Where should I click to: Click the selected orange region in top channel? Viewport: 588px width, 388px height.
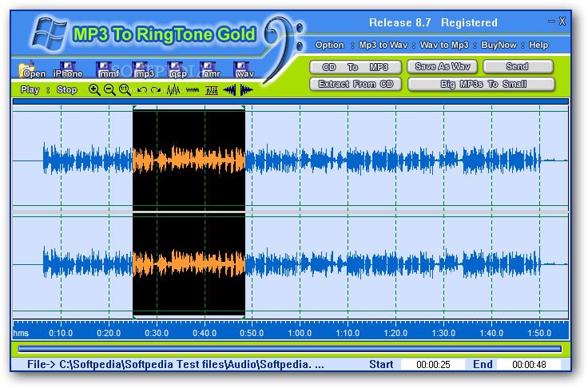(x=189, y=160)
